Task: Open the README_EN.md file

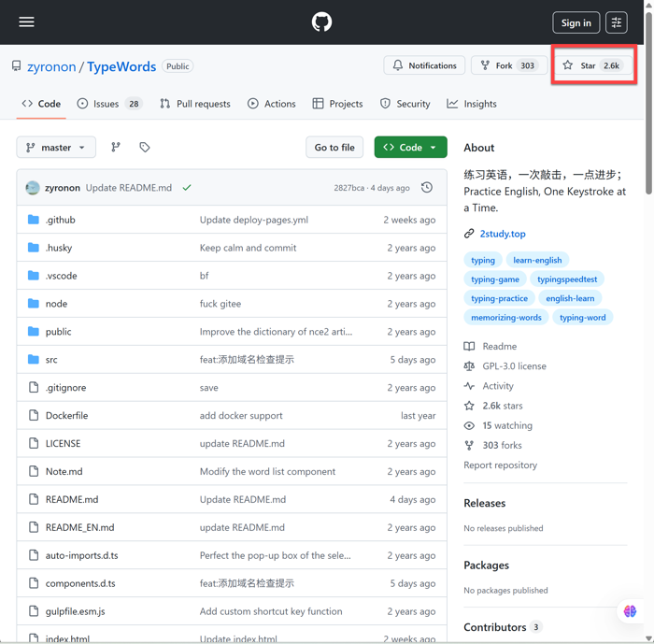Action: (x=79, y=527)
